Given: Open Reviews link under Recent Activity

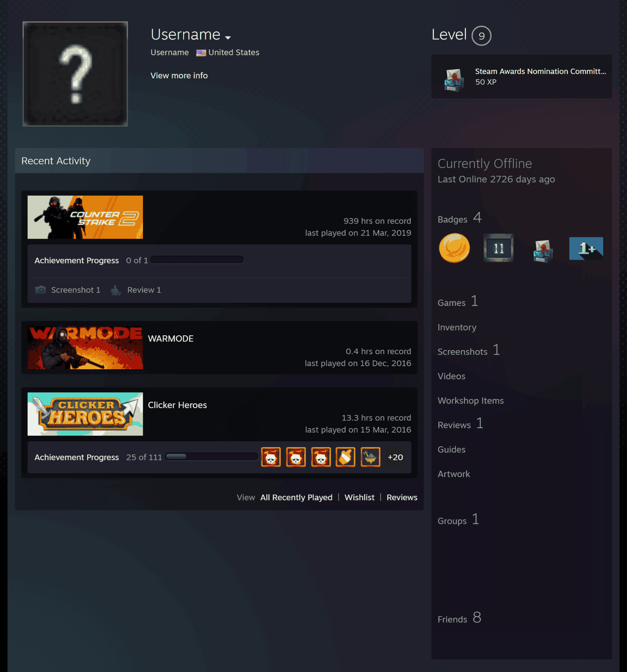Looking at the screenshot, I should (402, 497).
